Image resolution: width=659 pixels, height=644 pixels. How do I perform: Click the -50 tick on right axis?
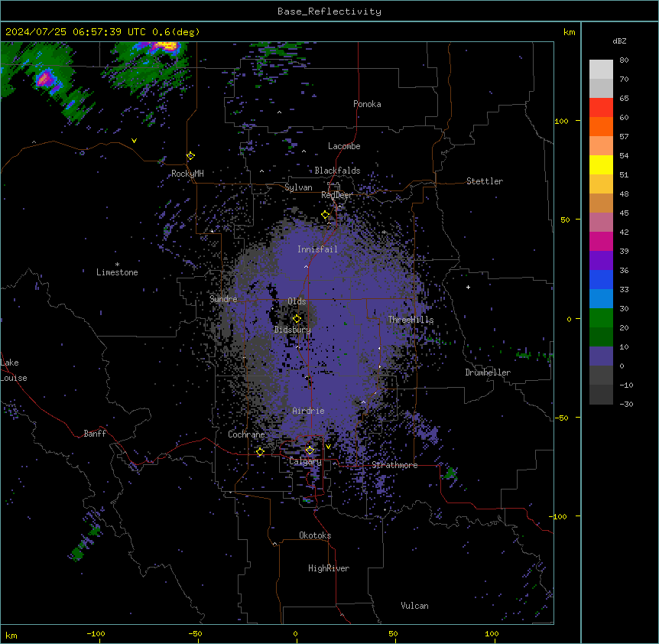coord(561,418)
